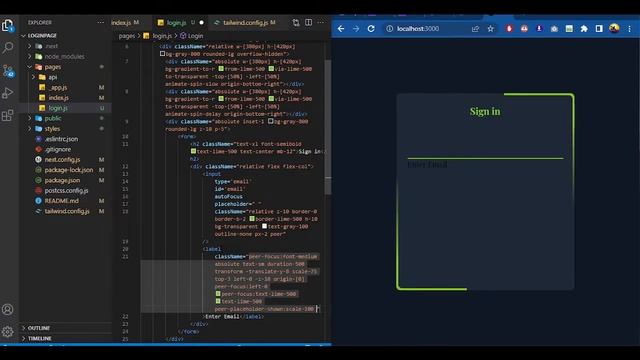Open the Chrome three-dot menu

point(630,29)
